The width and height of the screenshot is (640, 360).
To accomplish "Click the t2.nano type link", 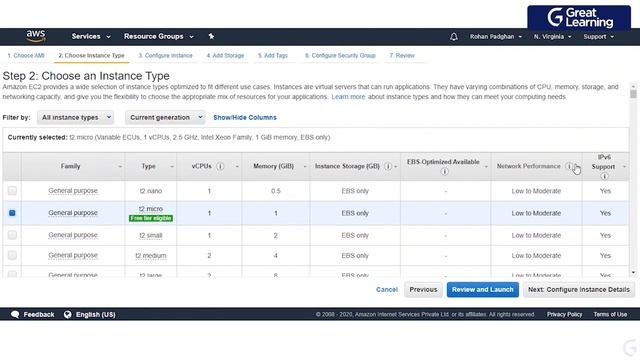I will (x=151, y=191).
